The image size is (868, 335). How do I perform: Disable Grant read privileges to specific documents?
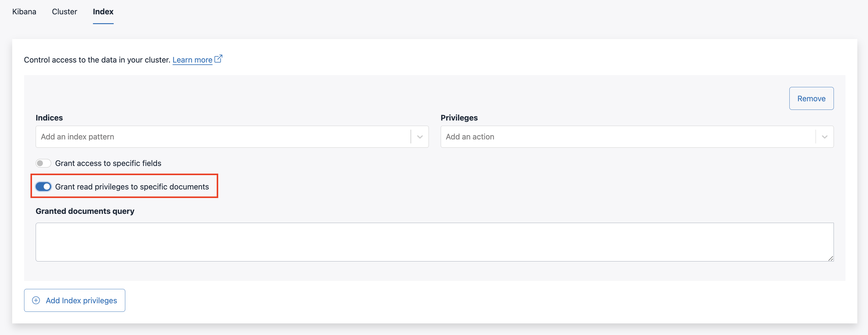click(44, 186)
